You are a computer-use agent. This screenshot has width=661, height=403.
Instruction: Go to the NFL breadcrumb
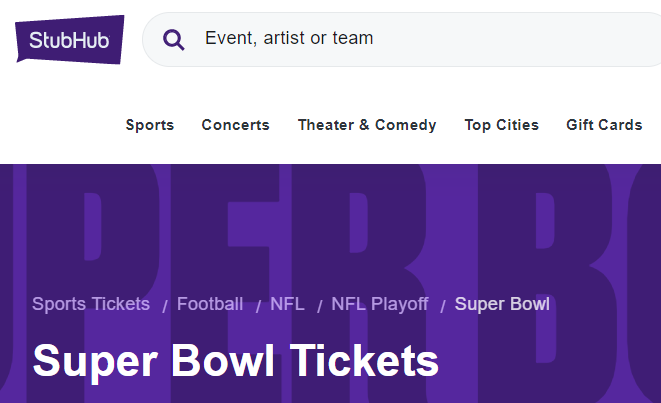coord(287,304)
